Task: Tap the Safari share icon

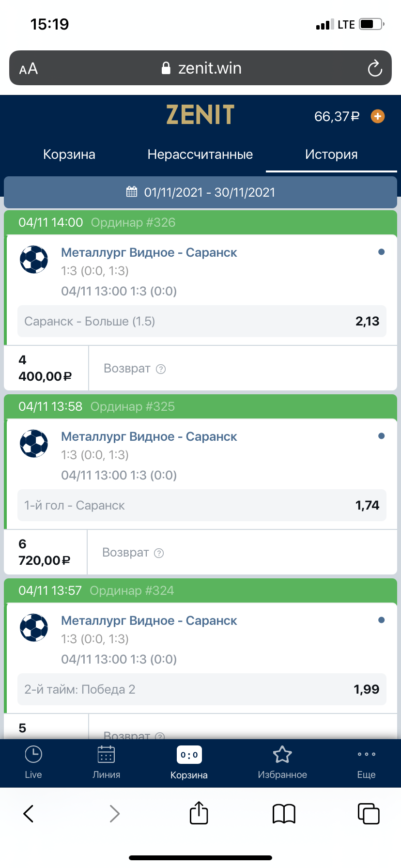Action: pyautogui.click(x=199, y=813)
